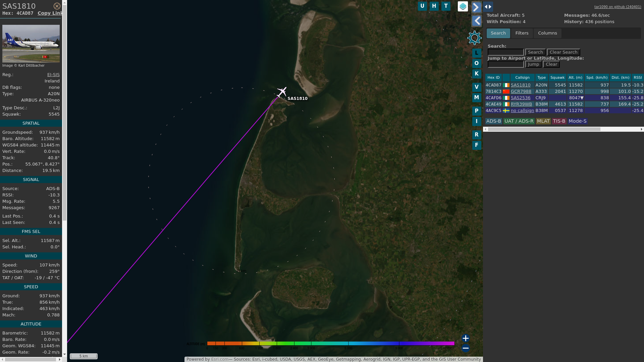Sort table by Callsign column
644x362 pixels.
(522, 77)
